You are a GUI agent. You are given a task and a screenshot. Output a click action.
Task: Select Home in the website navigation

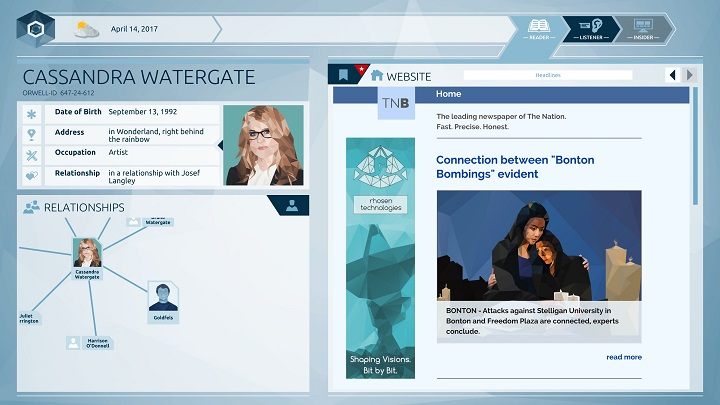click(448, 94)
